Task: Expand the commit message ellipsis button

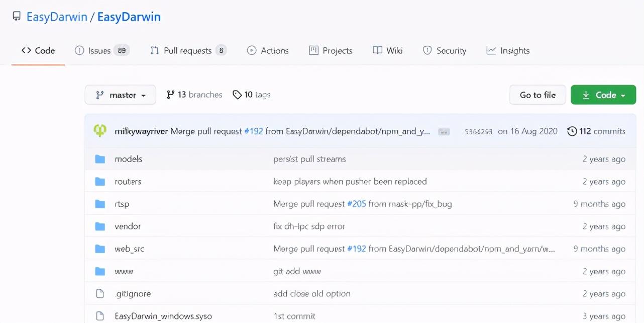Action: [443, 132]
